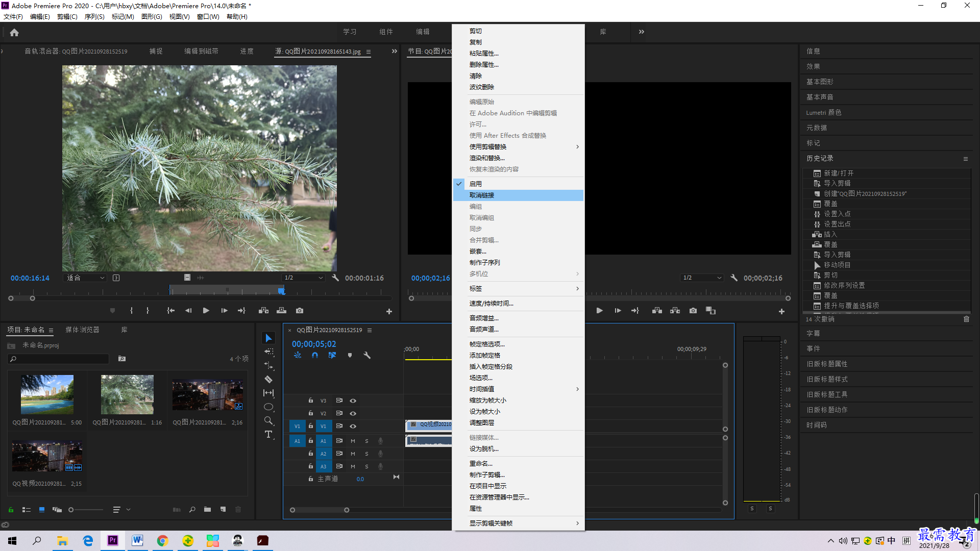The width and height of the screenshot is (980, 551).
Task: Open 文件(F) menu
Action: tap(13, 17)
